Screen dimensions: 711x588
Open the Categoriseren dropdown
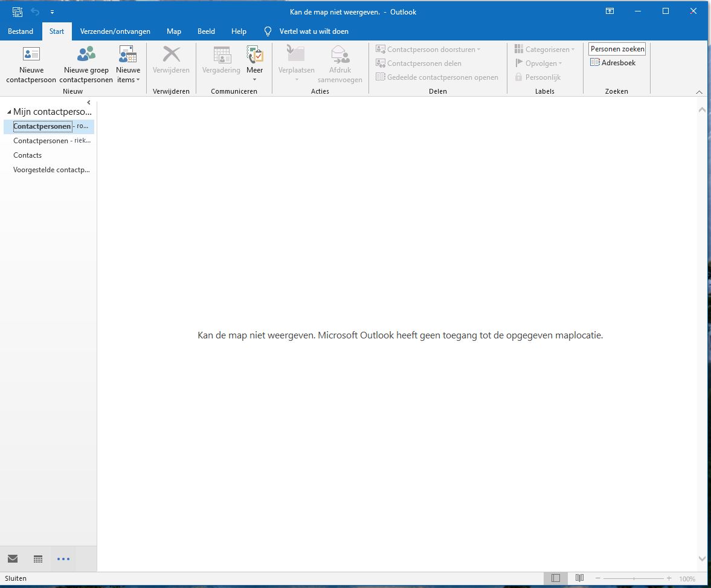click(545, 50)
